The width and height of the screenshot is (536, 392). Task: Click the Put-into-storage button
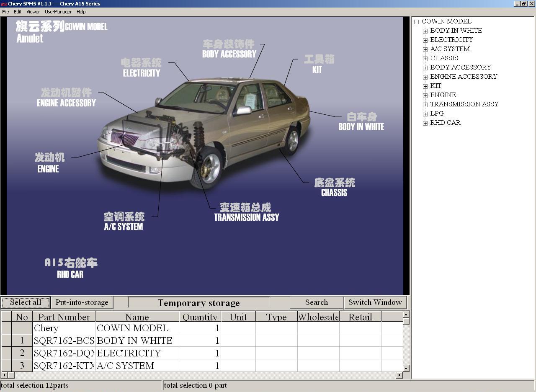(82, 302)
